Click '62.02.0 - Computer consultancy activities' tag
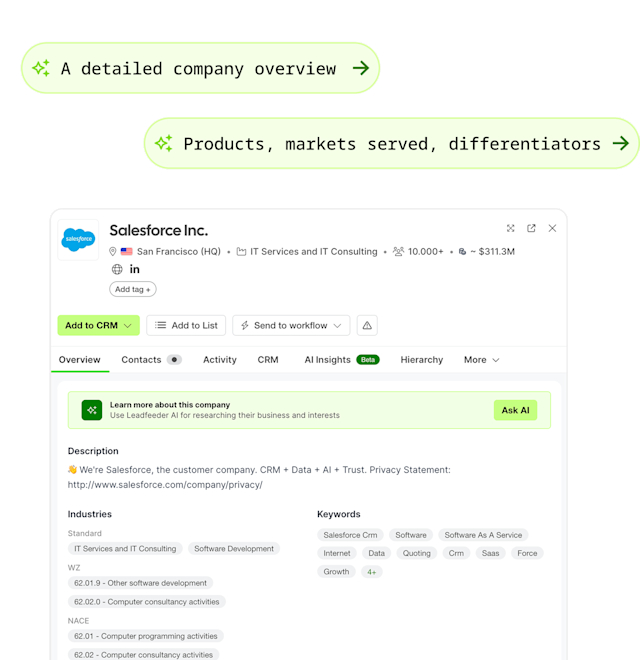 coord(147,601)
